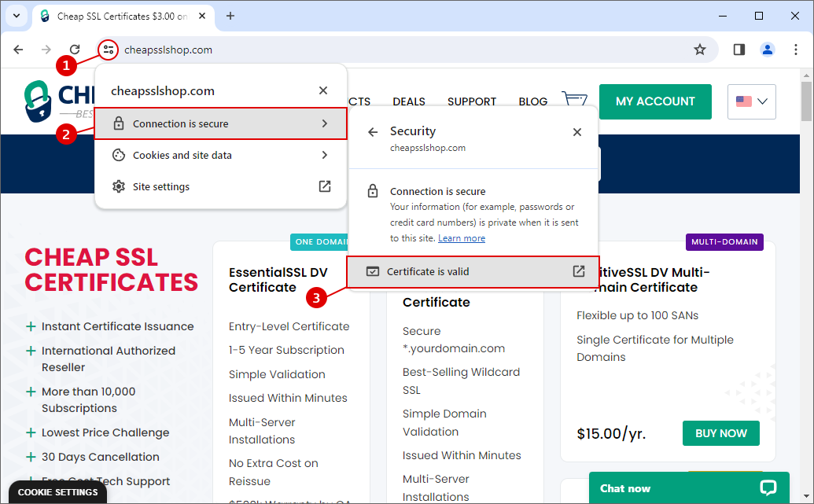Minimize the Chrome window
The image size is (814, 504).
[722, 16]
